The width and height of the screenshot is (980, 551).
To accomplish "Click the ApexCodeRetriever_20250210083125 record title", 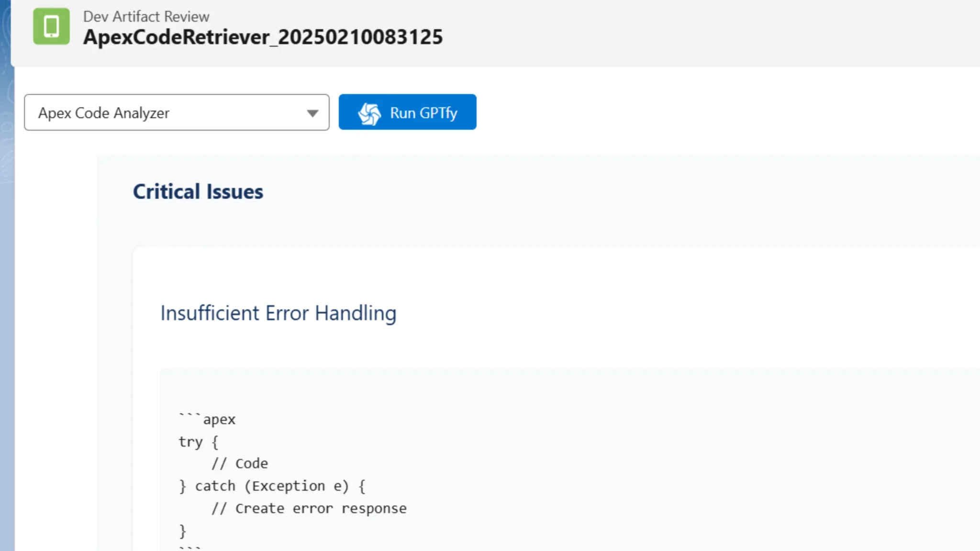I will pos(263,37).
